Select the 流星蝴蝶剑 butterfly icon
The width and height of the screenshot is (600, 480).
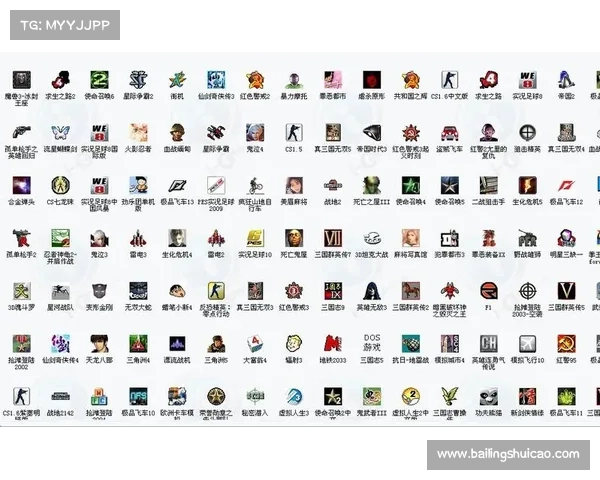(60, 132)
